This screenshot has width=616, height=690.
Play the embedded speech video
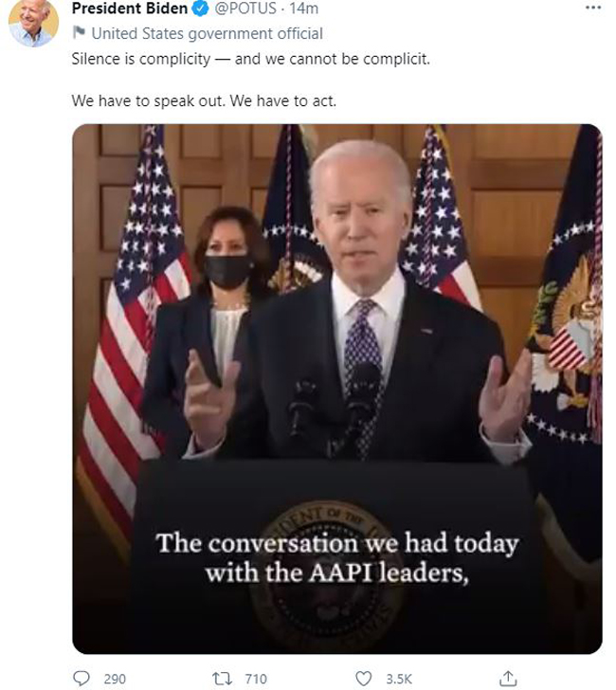(337, 389)
